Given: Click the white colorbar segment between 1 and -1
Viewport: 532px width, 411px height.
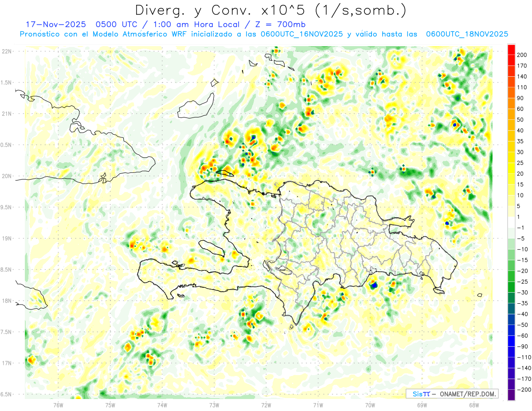Looking at the screenshot, I should point(511,223).
